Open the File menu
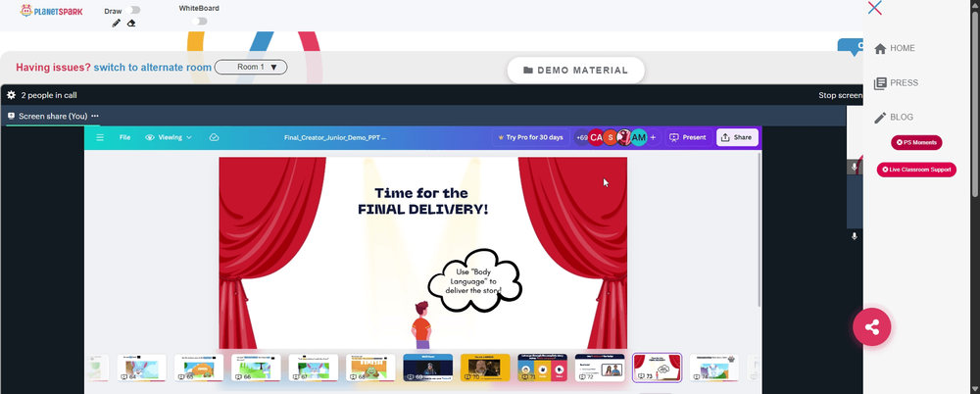 coord(125,137)
